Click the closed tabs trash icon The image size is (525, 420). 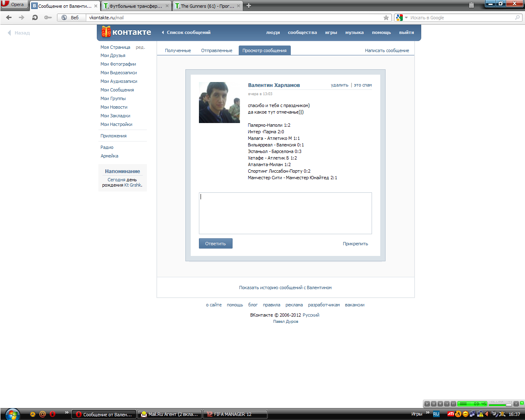pyautogui.click(x=471, y=5)
